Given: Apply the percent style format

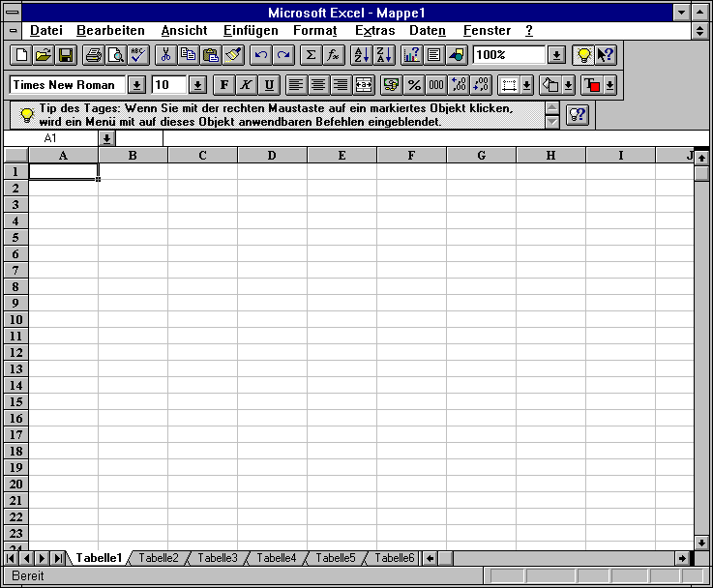Looking at the screenshot, I should pyautogui.click(x=413, y=85).
